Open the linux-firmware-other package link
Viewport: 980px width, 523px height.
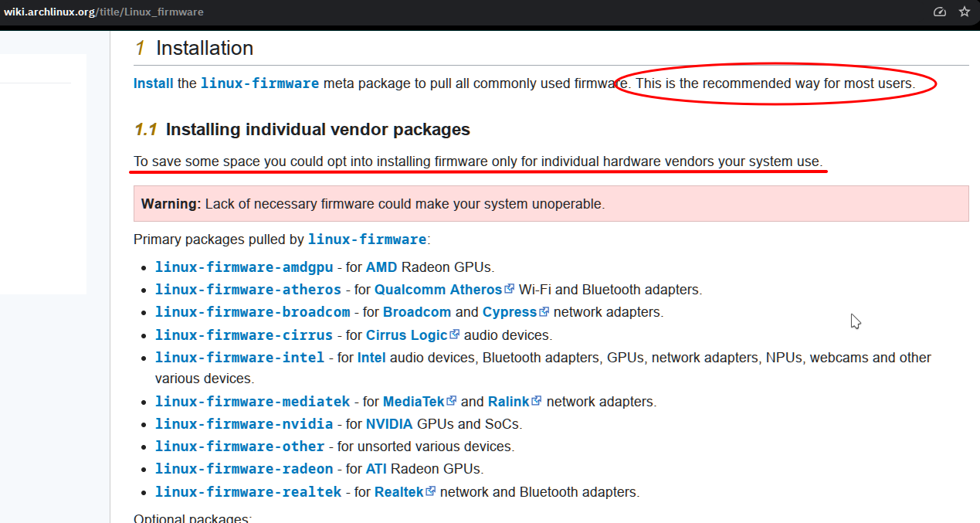point(239,447)
